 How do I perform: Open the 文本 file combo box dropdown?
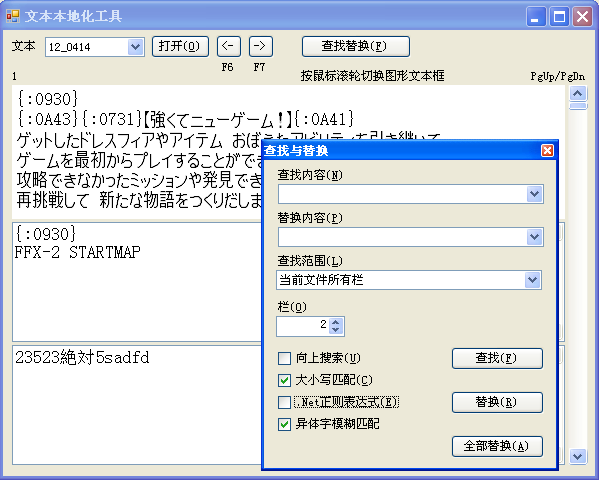coord(135,47)
